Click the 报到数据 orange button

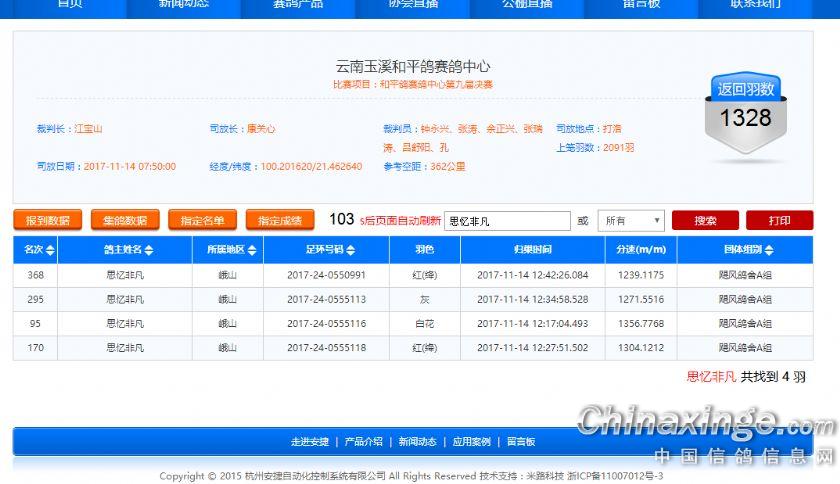(47, 220)
